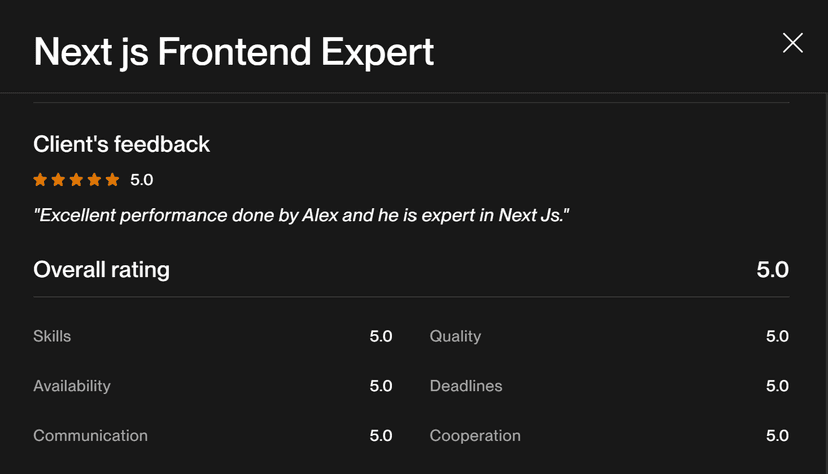Click the Quality 5.0 score
This screenshot has height=474, width=828.
pyautogui.click(x=777, y=336)
